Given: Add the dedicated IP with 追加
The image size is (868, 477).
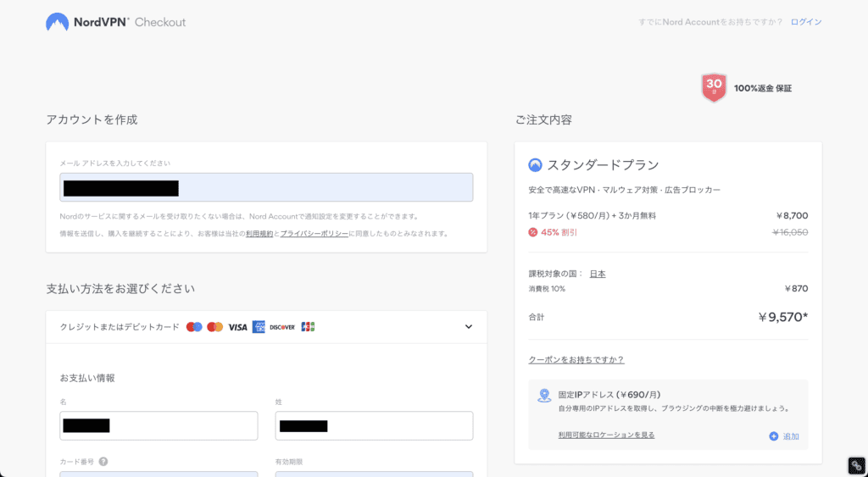Looking at the screenshot, I should (784, 436).
